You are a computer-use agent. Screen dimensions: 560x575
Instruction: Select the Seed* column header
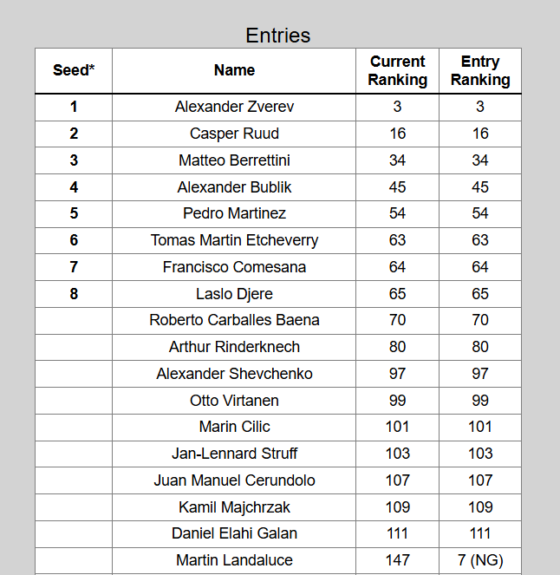(x=74, y=70)
